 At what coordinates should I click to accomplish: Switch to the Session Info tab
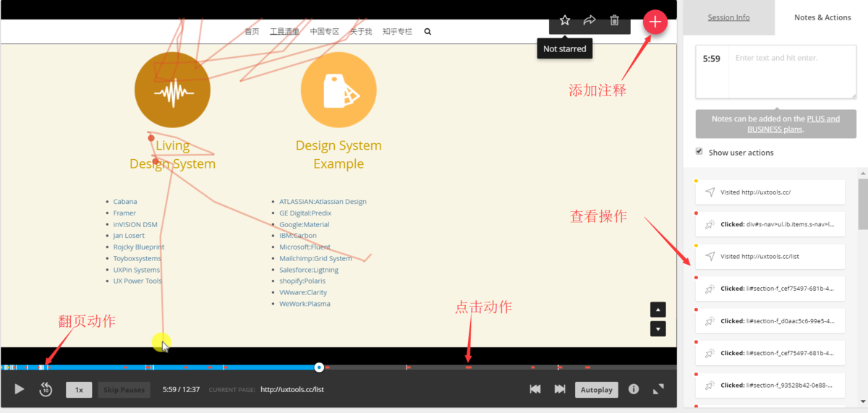(728, 17)
